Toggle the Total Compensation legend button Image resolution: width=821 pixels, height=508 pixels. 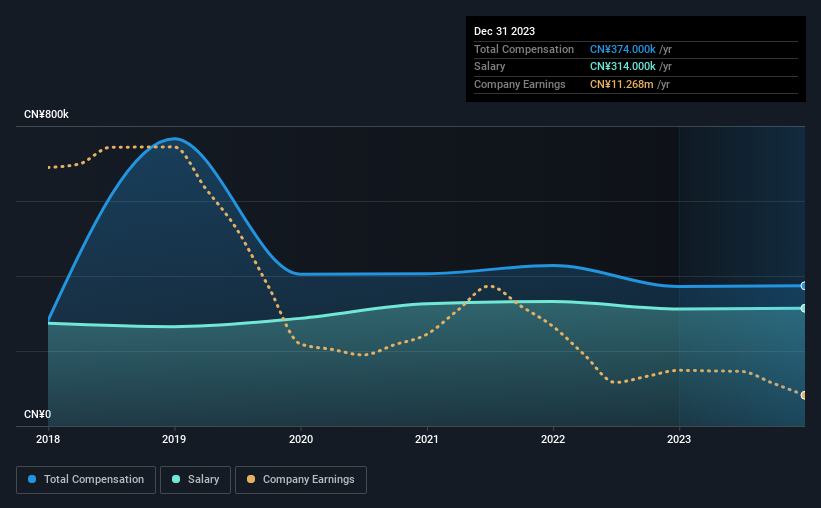86,480
